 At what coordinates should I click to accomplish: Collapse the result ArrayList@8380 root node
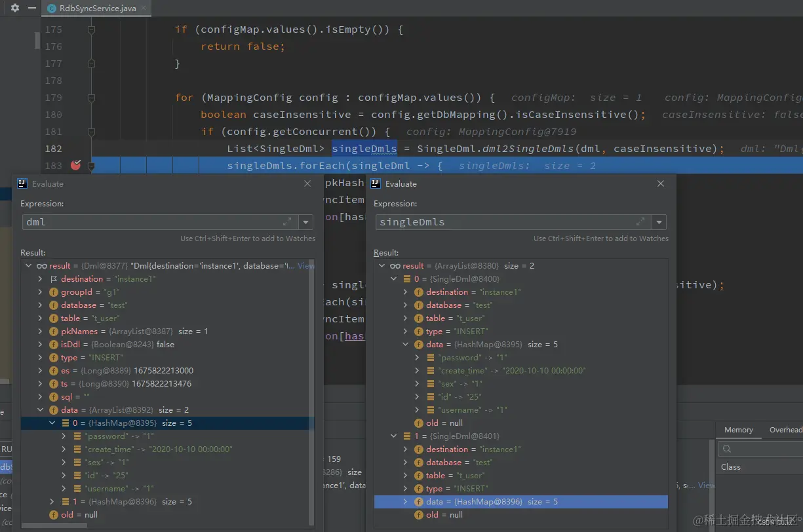pyautogui.click(x=382, y=266)
